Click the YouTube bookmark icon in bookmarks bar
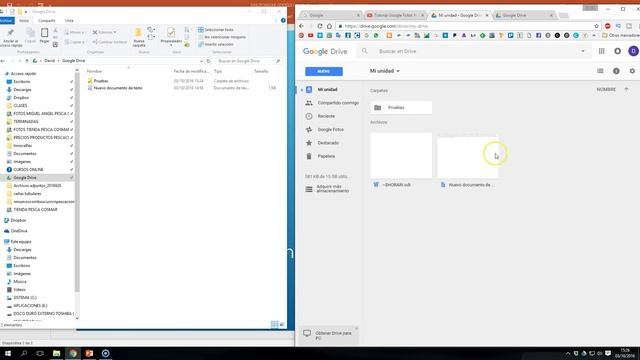 (311, 36)
